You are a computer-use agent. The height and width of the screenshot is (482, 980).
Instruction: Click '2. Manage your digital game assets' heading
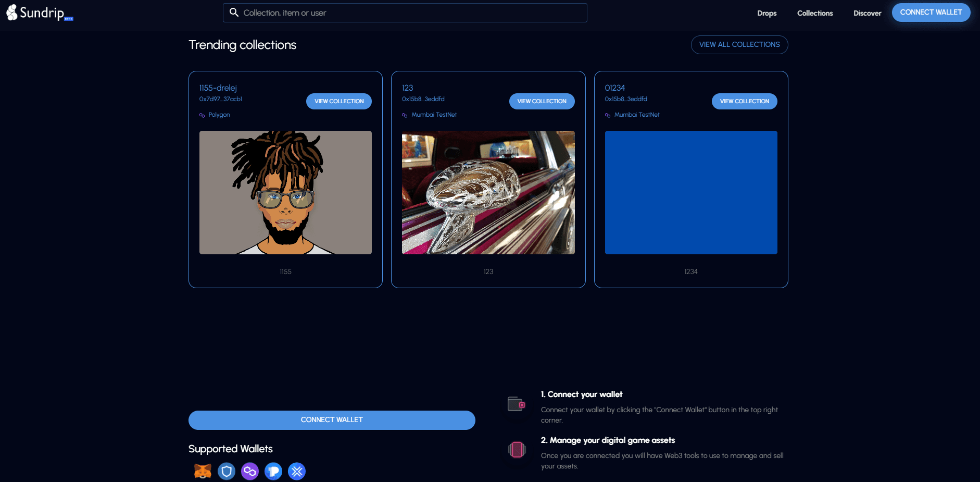608,440
